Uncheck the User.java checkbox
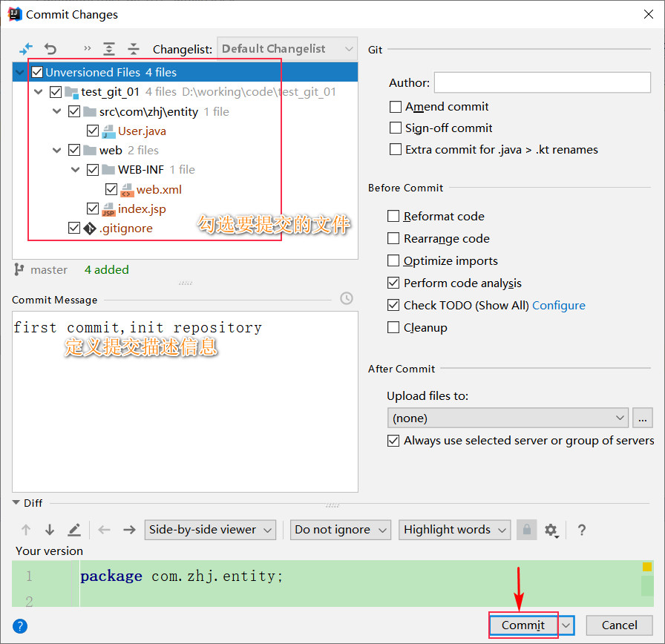Viewport: 665px width, 644px height. (93, 131)
